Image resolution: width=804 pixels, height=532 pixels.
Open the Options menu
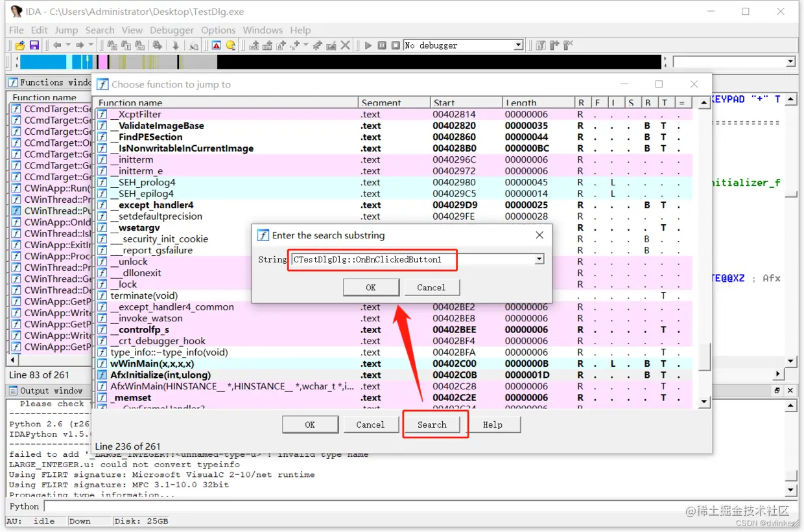219,30
